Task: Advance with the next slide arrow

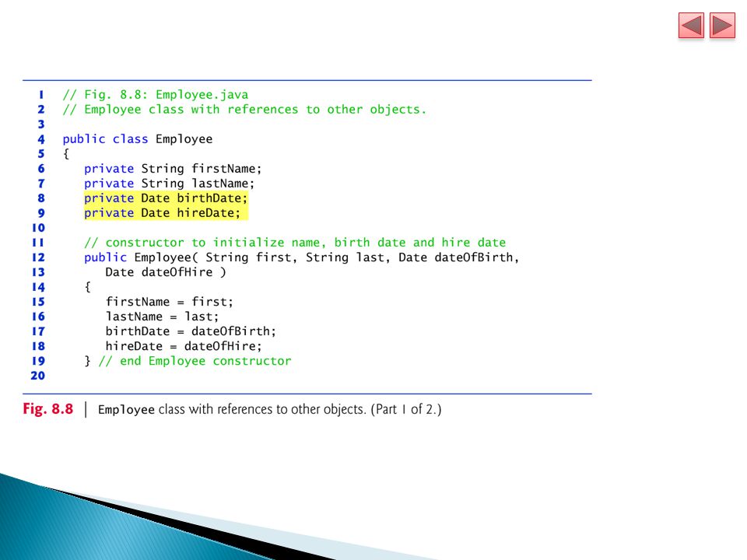Action: (x=722, y=25)
